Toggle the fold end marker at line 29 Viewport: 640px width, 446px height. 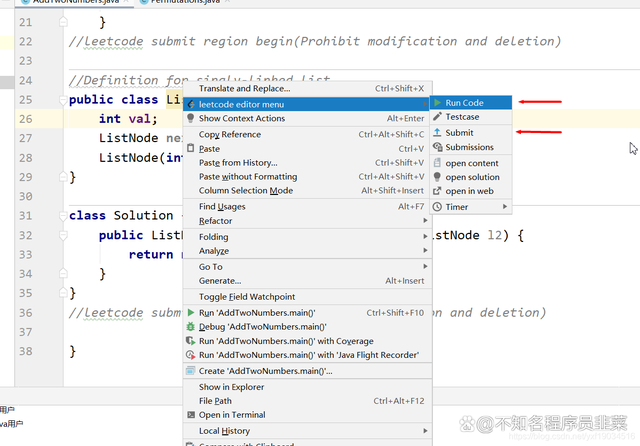(x=63, y=177)
